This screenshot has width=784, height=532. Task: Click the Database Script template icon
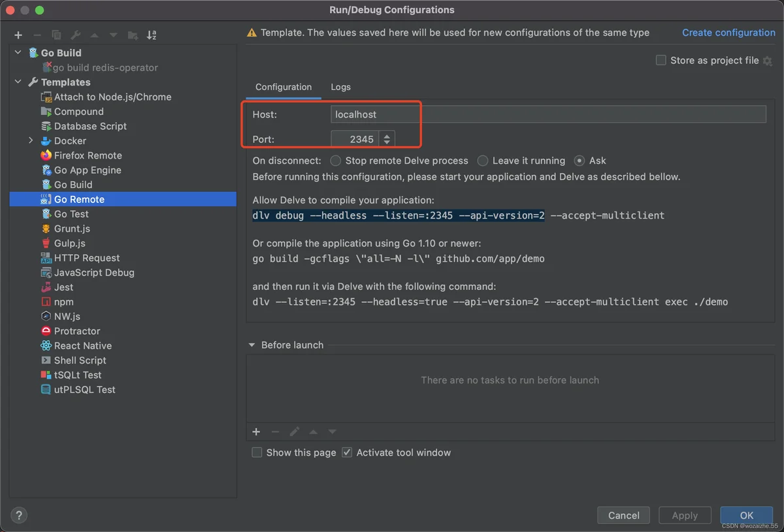click(x=46, y=126)
